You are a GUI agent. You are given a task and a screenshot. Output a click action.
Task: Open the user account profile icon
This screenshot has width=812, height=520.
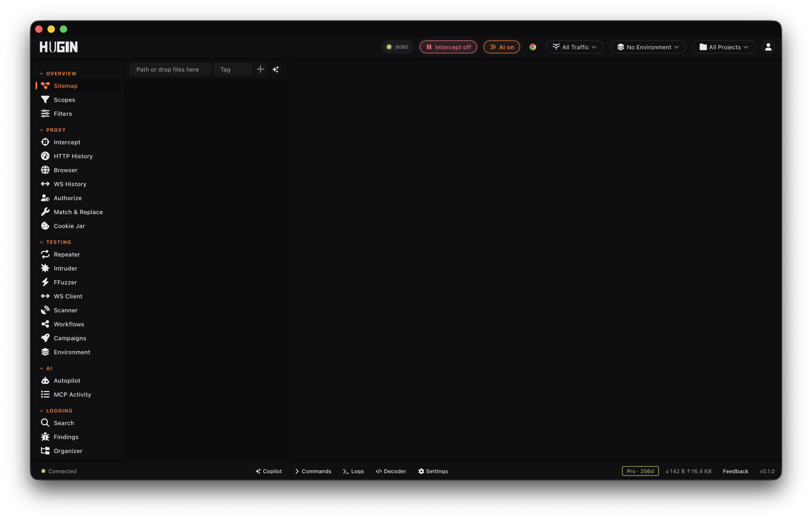(x=768, y=47)
